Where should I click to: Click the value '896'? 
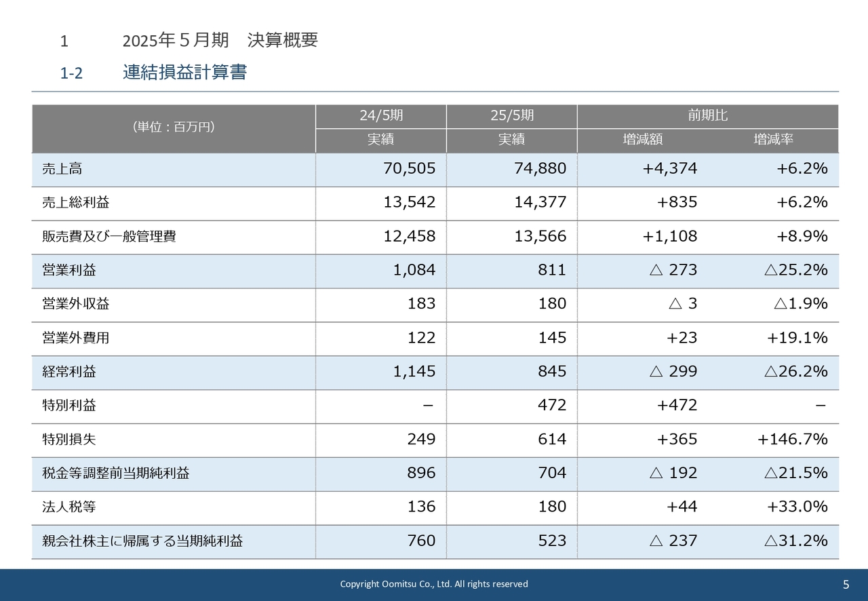tap(422, 473)
